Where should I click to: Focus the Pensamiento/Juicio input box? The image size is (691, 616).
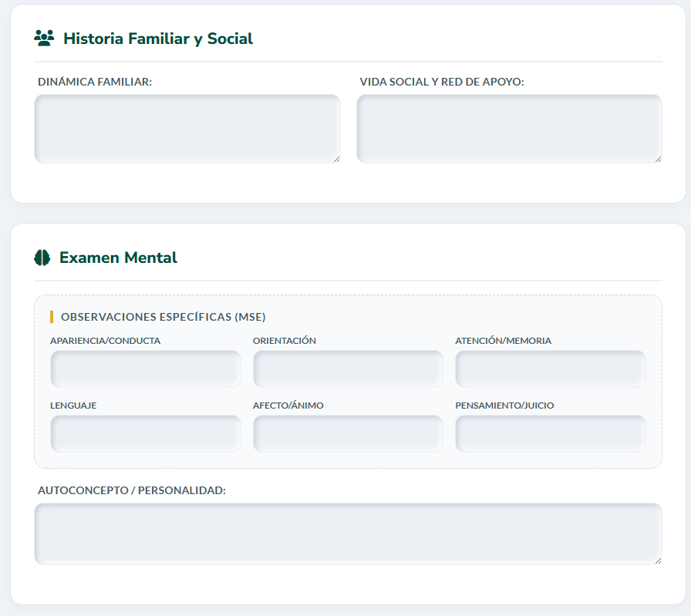[551, 434]
